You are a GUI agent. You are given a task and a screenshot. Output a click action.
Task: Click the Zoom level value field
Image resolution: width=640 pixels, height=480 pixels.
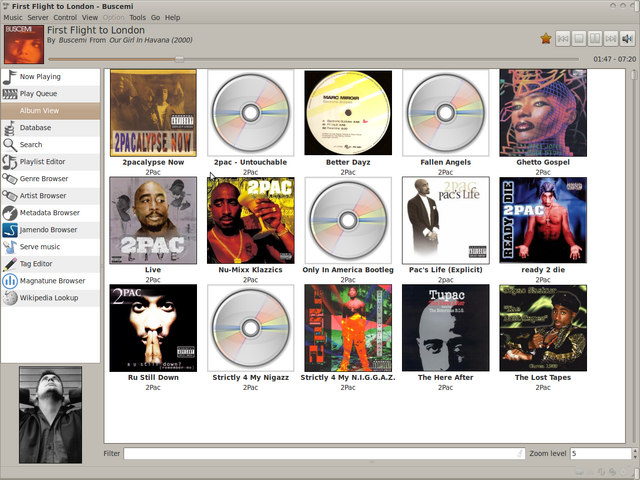[600, 453]
